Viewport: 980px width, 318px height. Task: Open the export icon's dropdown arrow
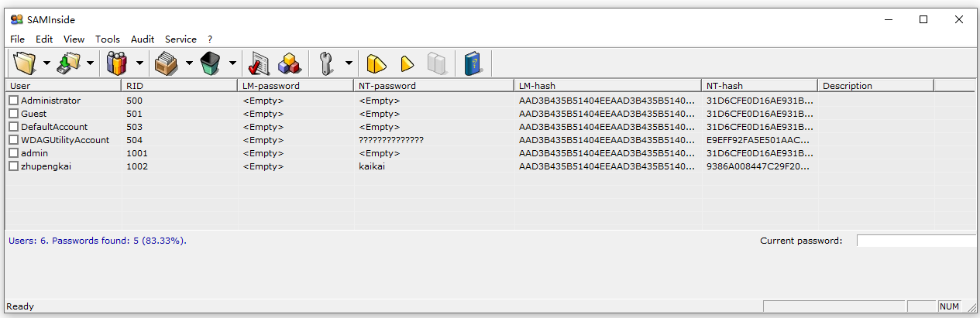coord(90,63)
